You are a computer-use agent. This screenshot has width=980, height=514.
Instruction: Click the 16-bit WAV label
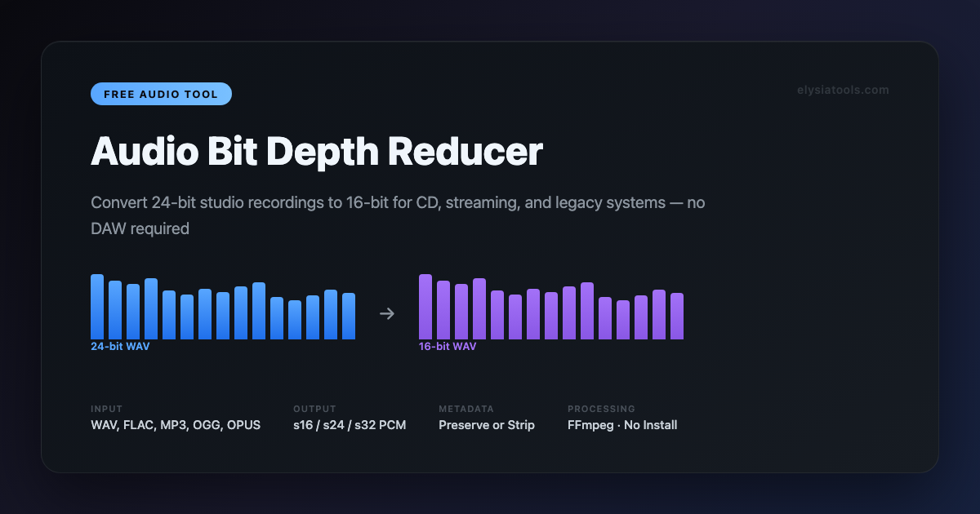pos(448,346)
